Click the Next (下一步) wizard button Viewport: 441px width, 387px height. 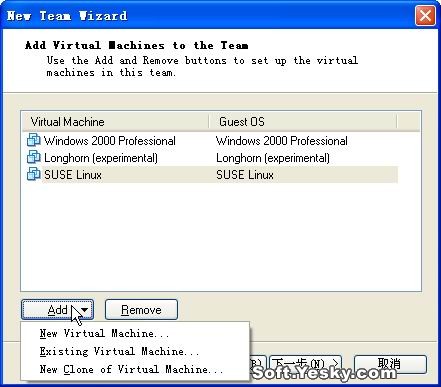click(x=305, y=364)
